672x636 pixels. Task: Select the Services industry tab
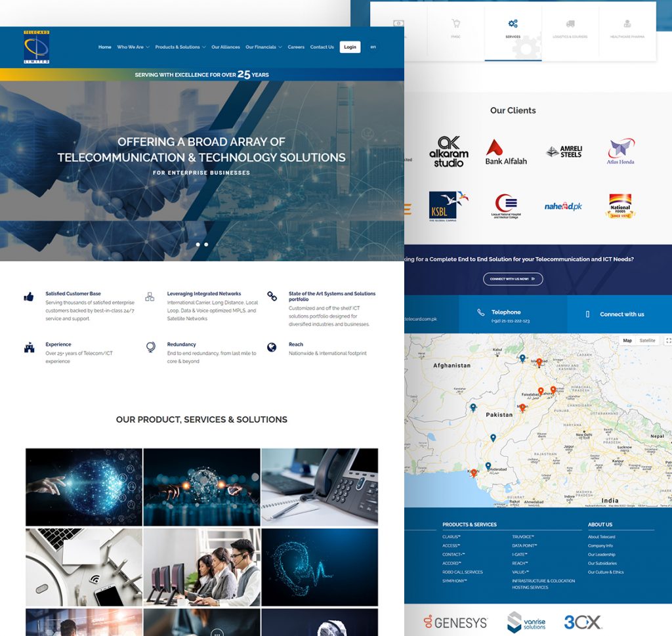[513, 33]
